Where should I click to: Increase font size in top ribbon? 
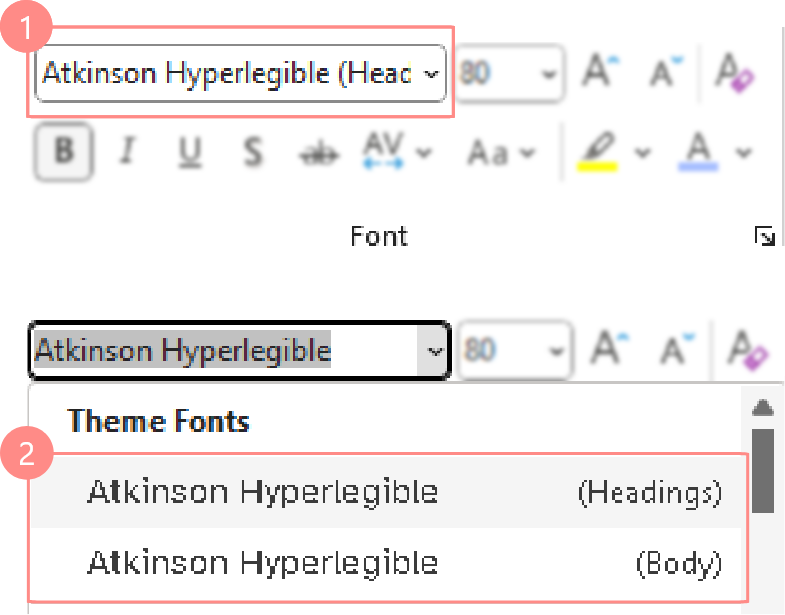(600, 73)
